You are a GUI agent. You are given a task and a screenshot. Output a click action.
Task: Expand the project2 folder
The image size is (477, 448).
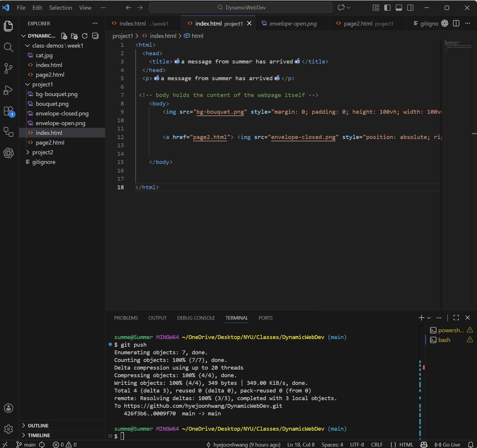43,152
